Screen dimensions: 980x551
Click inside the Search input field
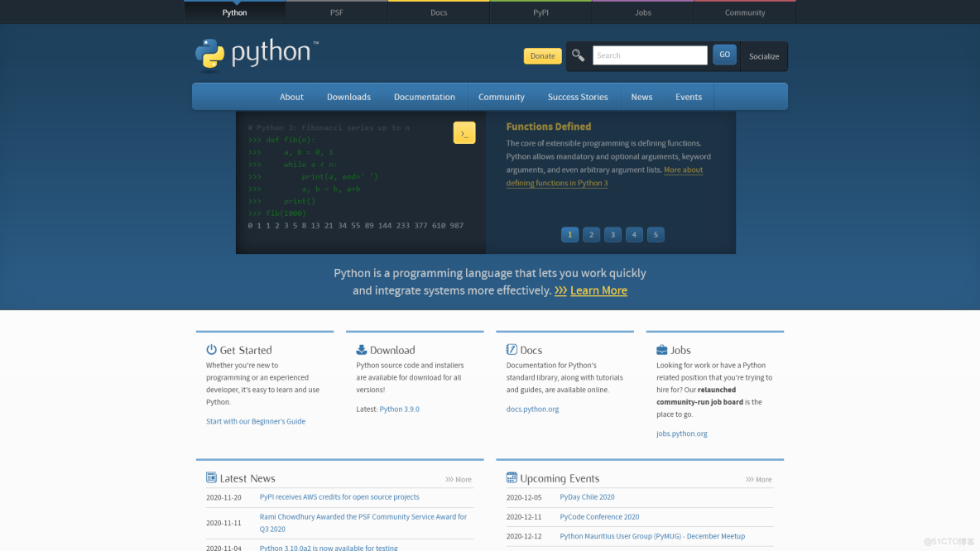pyautogui.click(x=650, y=55)
